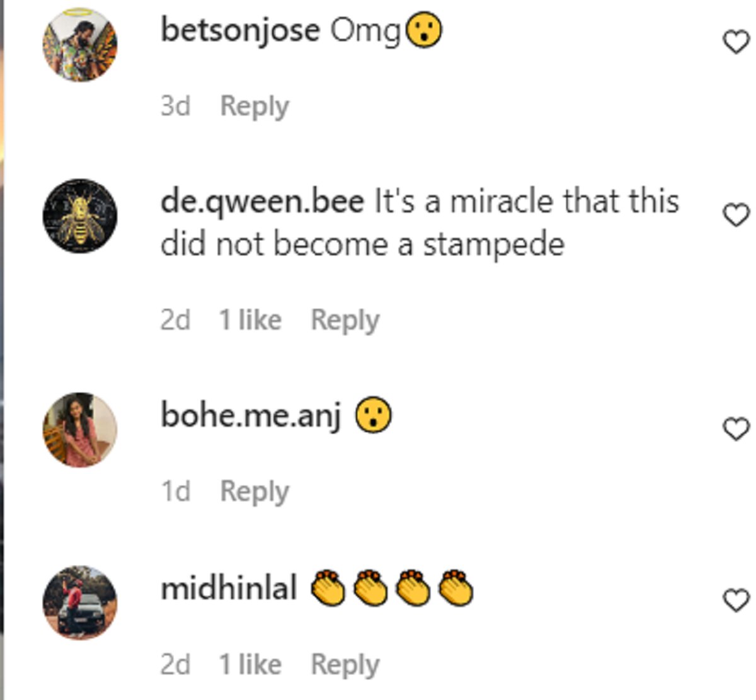Open betsonjose username link

tap(240, 30)
